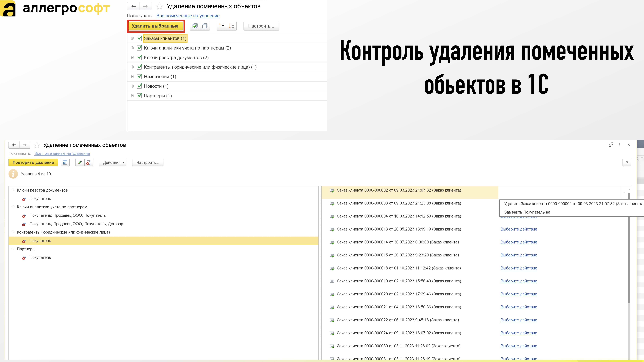This screenshot has height=362, width=644.
Task: Expand the 'Партнеры (1)' group
Action: 132,96
